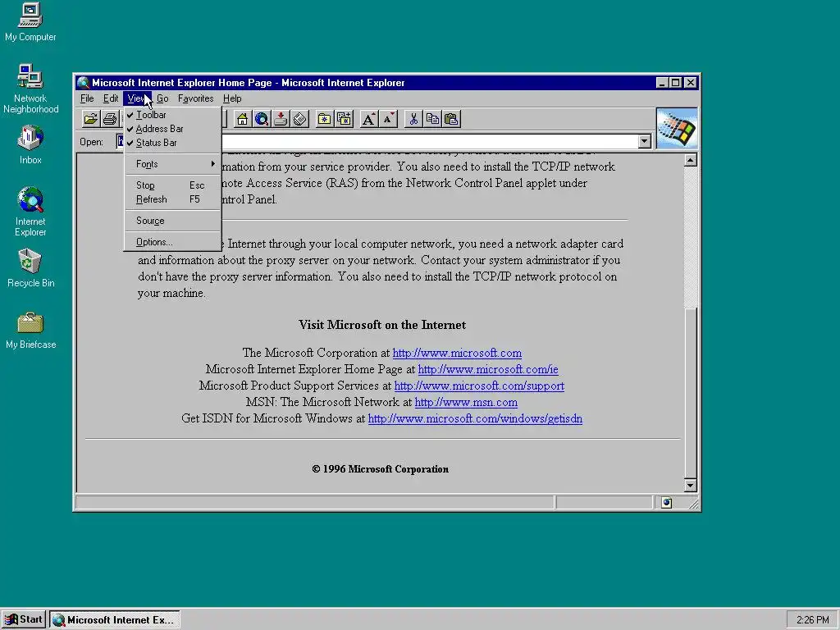This screenshot has height=630, width=840.
Task: Choose Refresh in the View menu
Action: tap(172, 199)
